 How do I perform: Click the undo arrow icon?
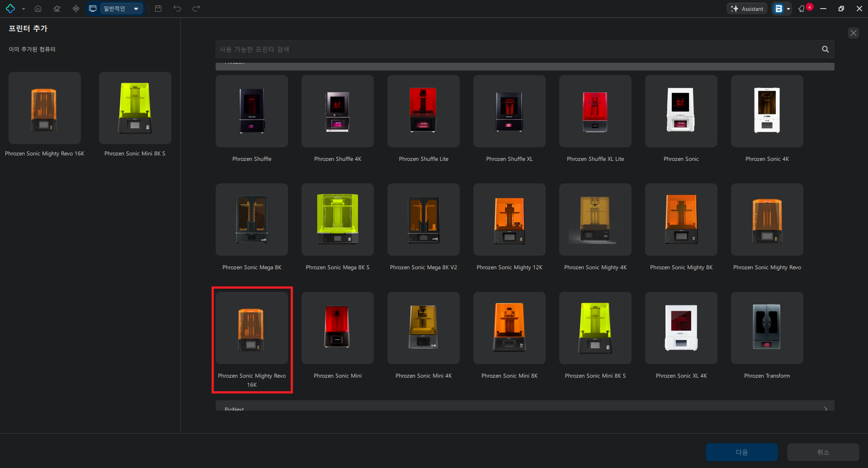tap(177, 9)
